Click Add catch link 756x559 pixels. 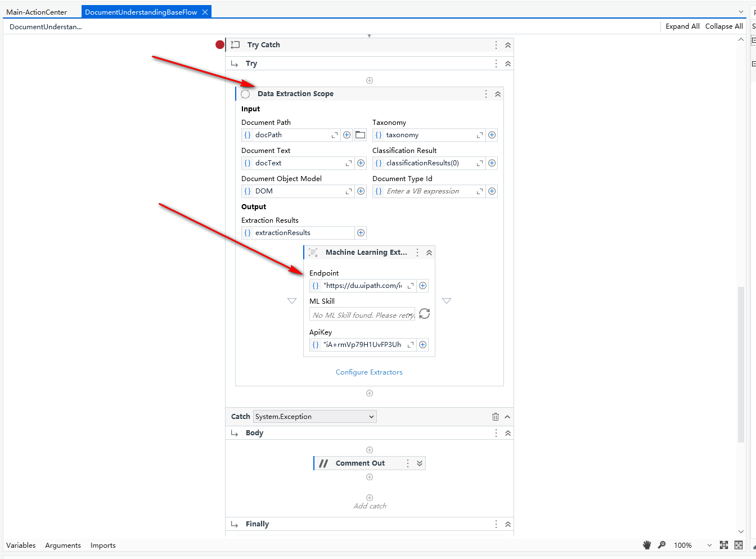[x=370, y=506]
